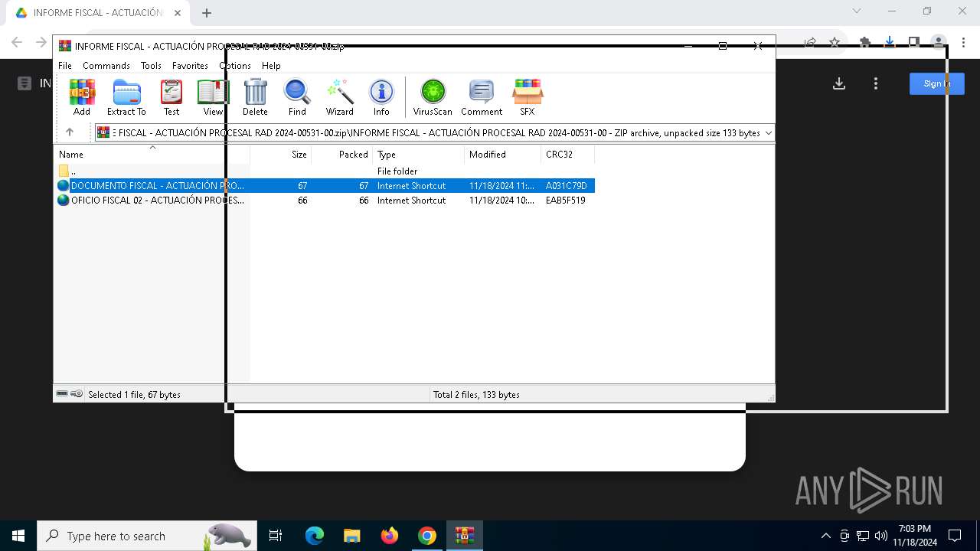Expand the archive path dropdown
The width and height of the screenshot is (980, 551).
[768, 133]
